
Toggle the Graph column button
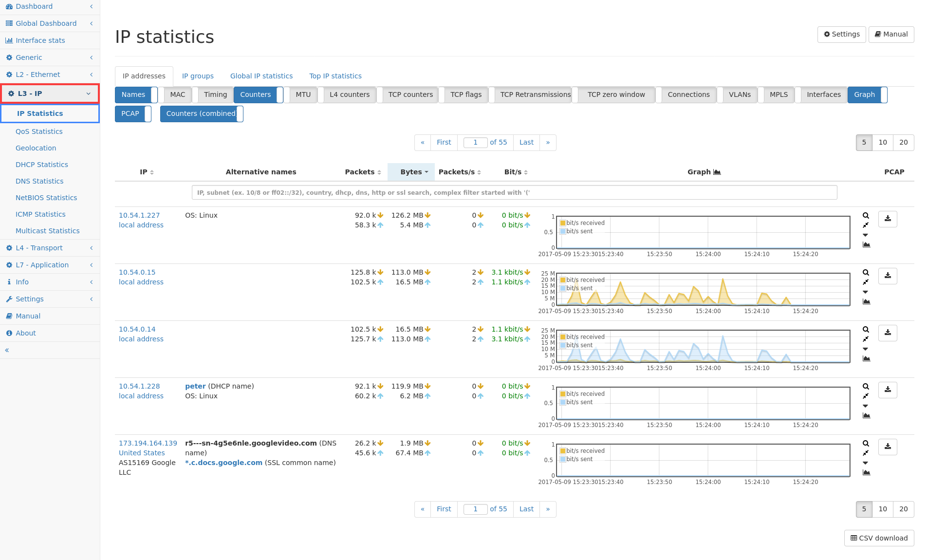tap(867, 94)
